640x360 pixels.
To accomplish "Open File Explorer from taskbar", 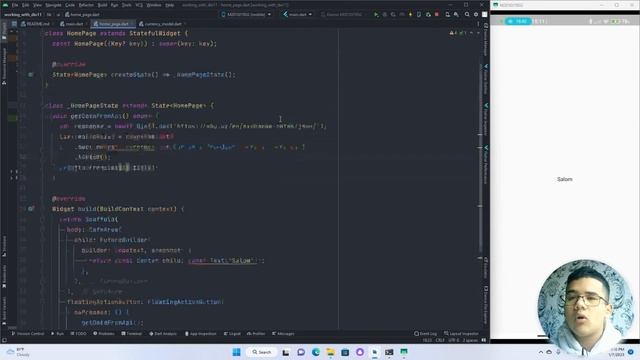I will coord(330,352).
